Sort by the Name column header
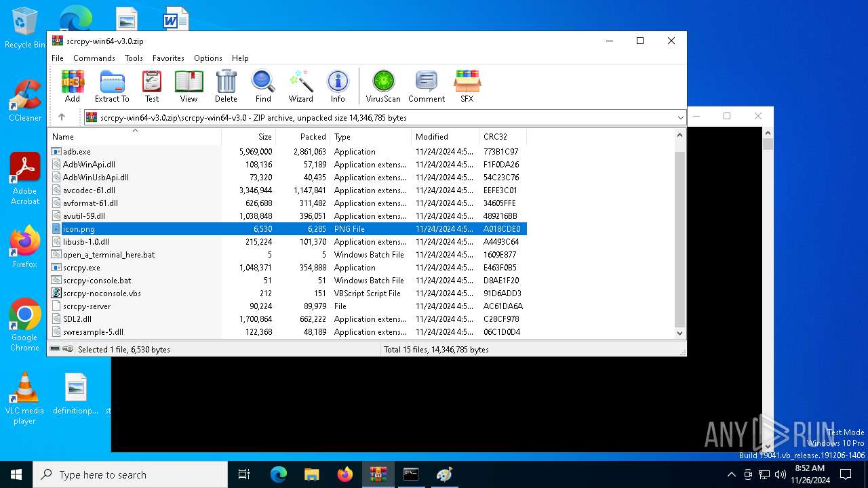The width and height of the screenshot is (868, 488). pyautogui.click(x=134, y=137)
